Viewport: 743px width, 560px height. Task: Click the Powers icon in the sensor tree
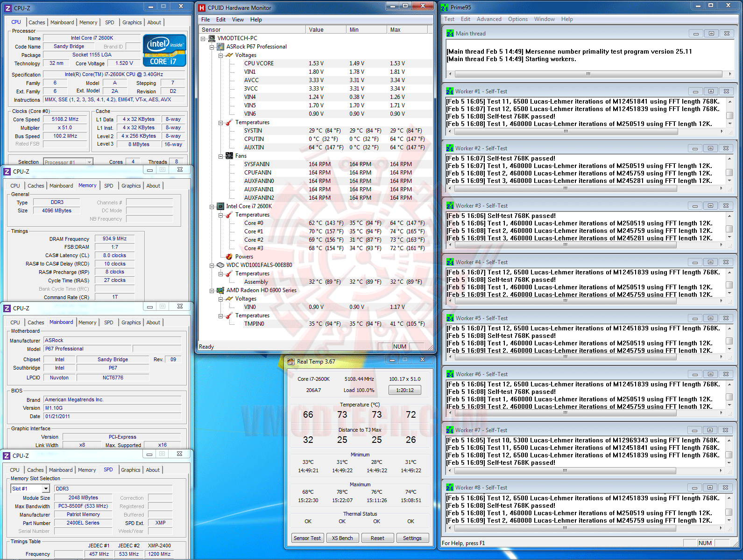click(x=229, y=257)
